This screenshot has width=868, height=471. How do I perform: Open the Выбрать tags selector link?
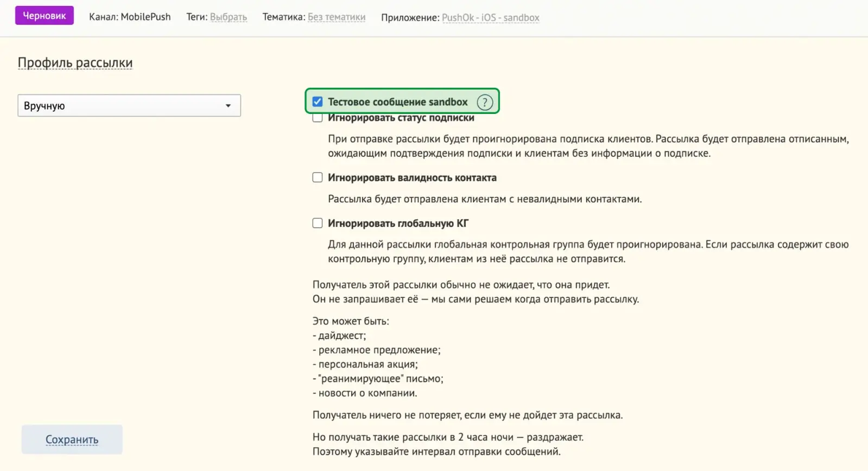(229, 17)
